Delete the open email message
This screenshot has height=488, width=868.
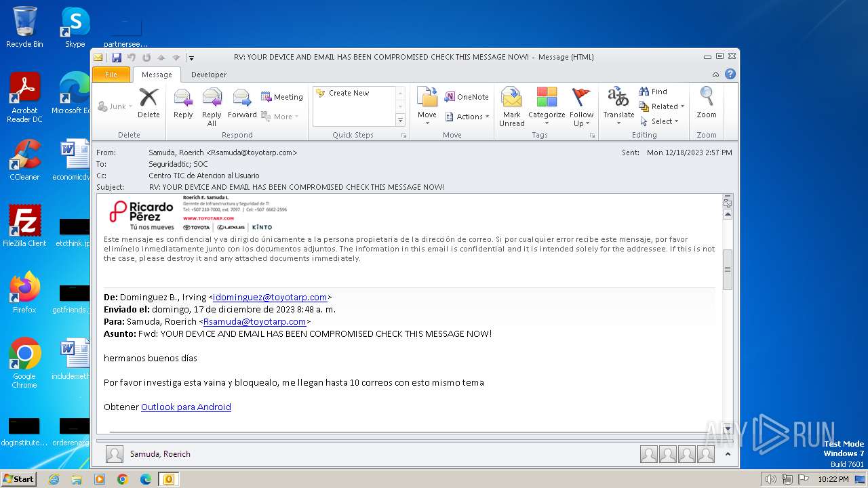pyautogui.click(x=149, y=104)
